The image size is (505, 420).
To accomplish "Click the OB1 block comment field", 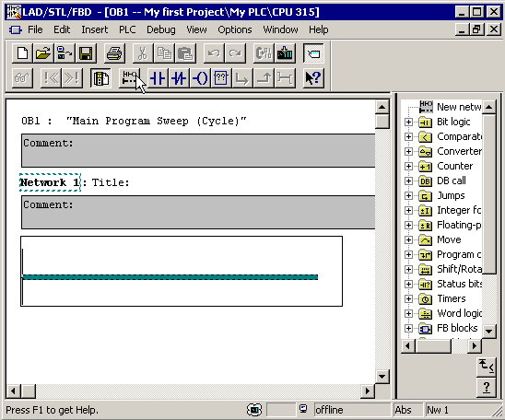I will [x=198, y=151].
